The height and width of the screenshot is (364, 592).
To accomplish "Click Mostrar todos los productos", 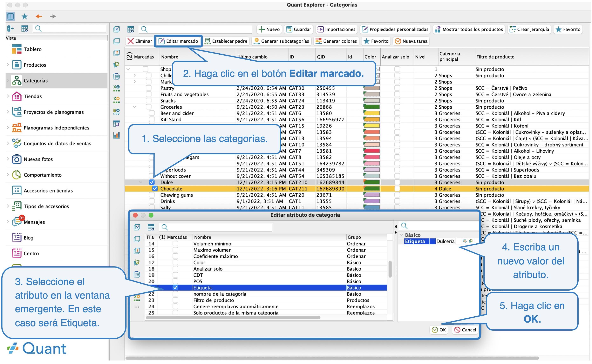I will (469, 29).
